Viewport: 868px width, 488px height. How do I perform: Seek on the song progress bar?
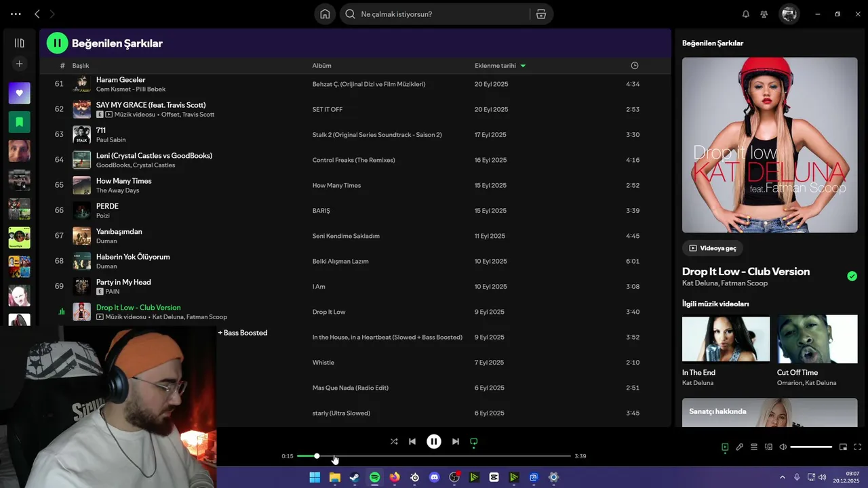tap(434, 456)
